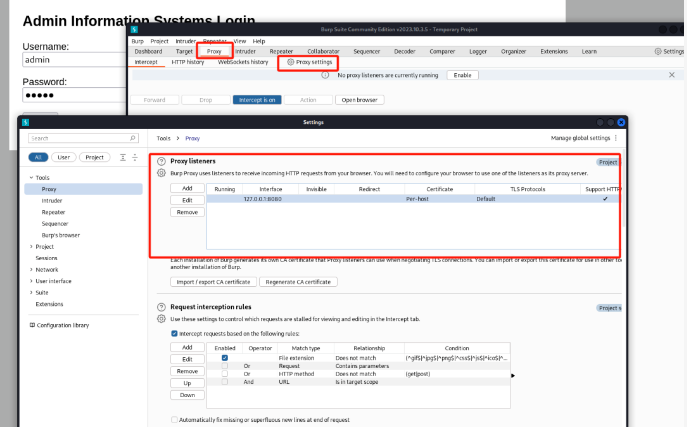The image size is (687, 427).
Task: Open the Decoder tab
Action: click(404, 51)
